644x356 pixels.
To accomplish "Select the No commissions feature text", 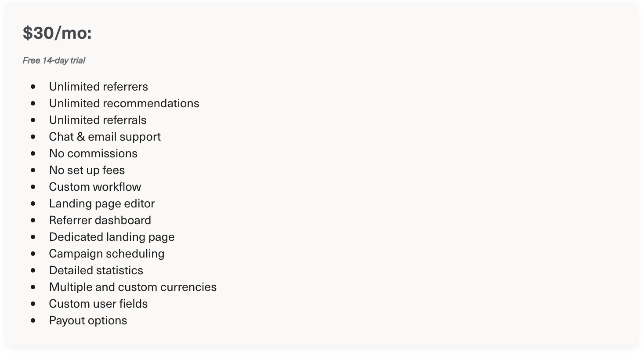I will click(x=93, y=153).
